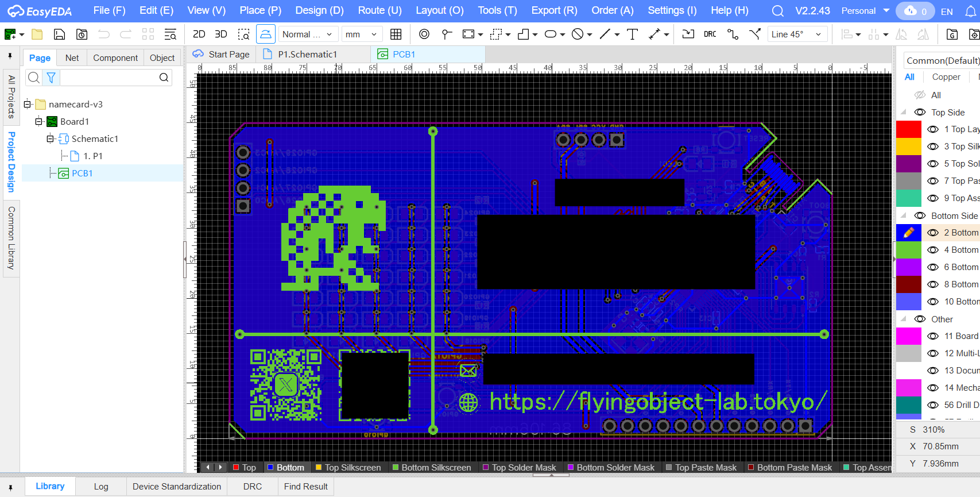Click the purple 5 Top Solder color swatch
The image size is (980, 497).
click(x=908, y=164)
